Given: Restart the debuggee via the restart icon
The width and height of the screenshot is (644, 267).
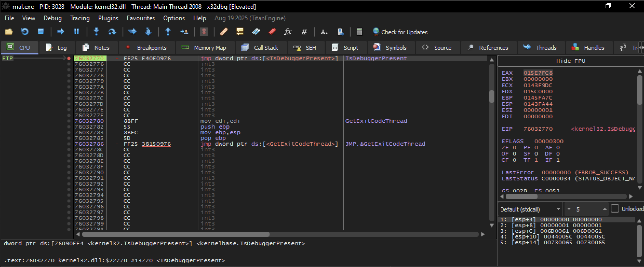Looking at the screenshot, I should [x=25, y=32].
